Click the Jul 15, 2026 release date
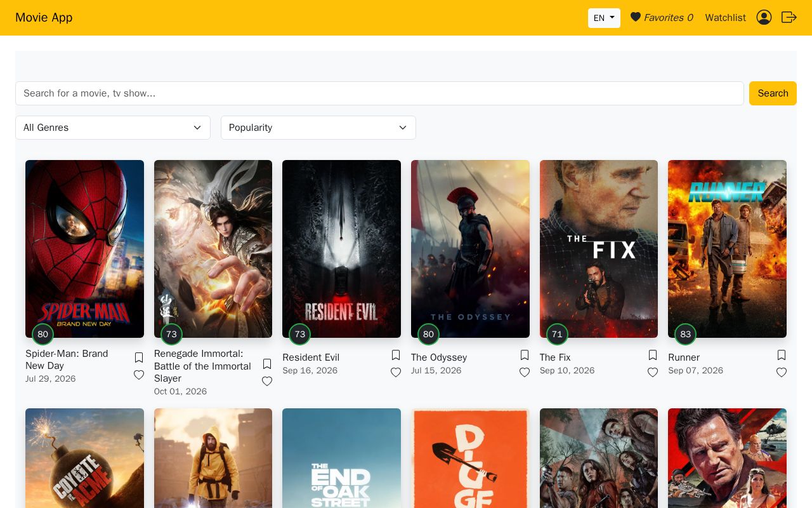 coord(436,371)
